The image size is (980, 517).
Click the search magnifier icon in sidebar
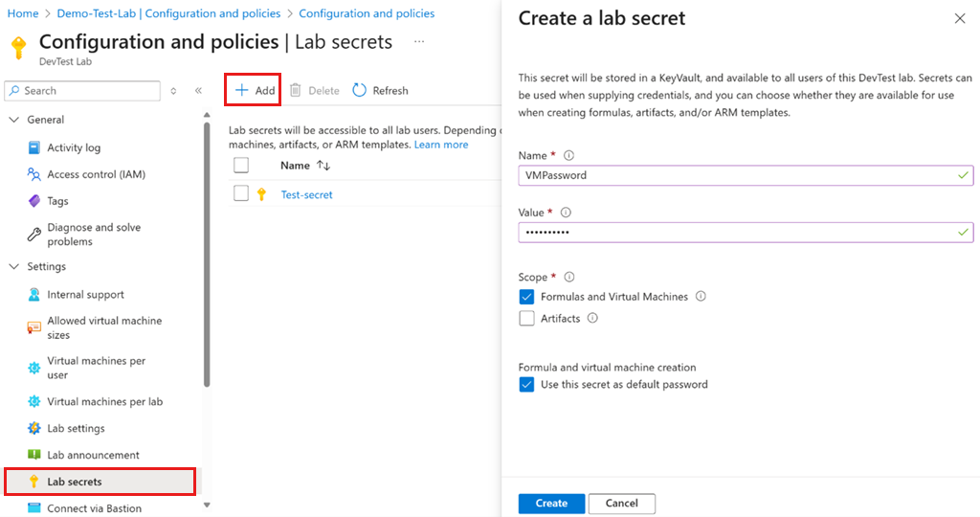[14, 91]
